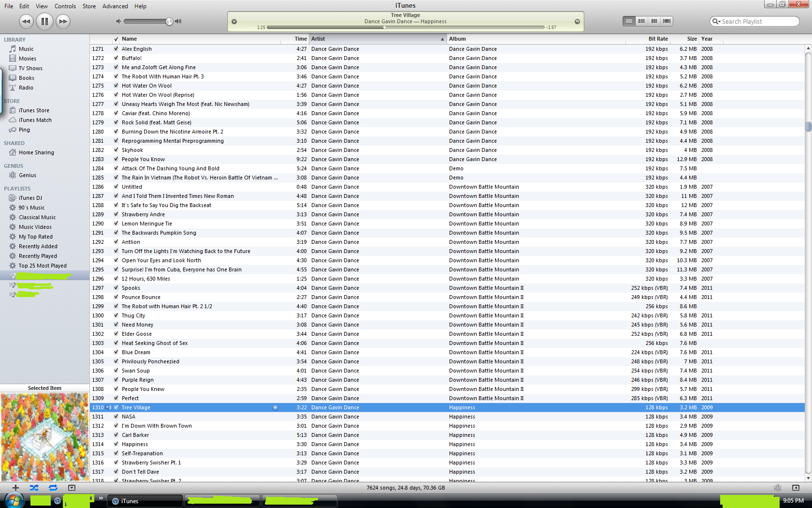Uncheck the checkbox for Buffalo!
This screenshot has width=812, height=508.
click(x=116, y=58)
